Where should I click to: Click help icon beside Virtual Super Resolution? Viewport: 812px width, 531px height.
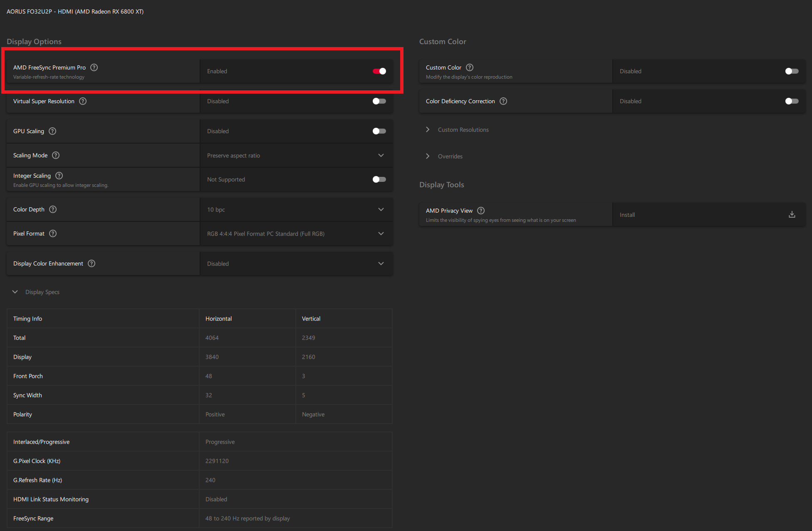pos(83,101)
